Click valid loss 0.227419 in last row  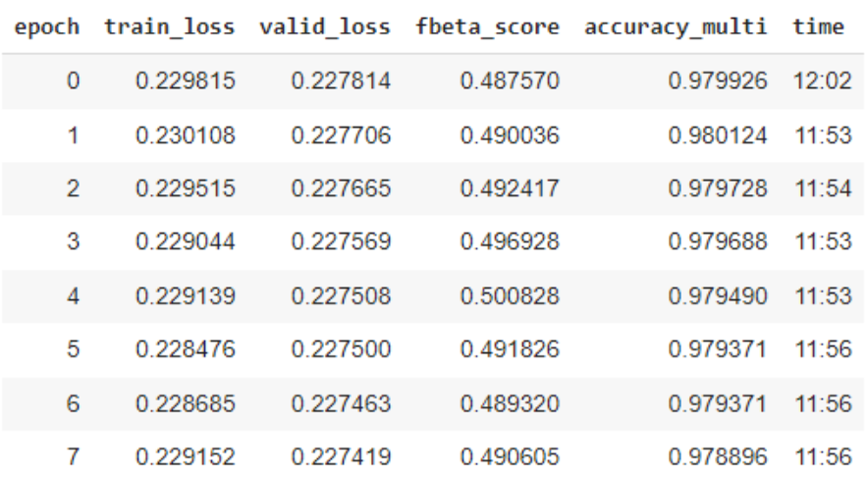pos(341,456)
